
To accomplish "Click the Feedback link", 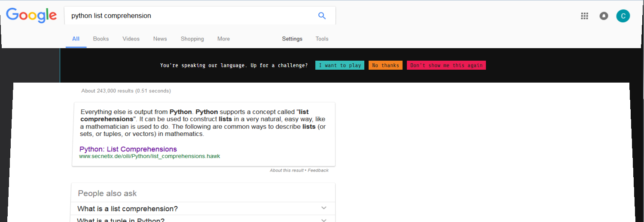I will [318, 170].
